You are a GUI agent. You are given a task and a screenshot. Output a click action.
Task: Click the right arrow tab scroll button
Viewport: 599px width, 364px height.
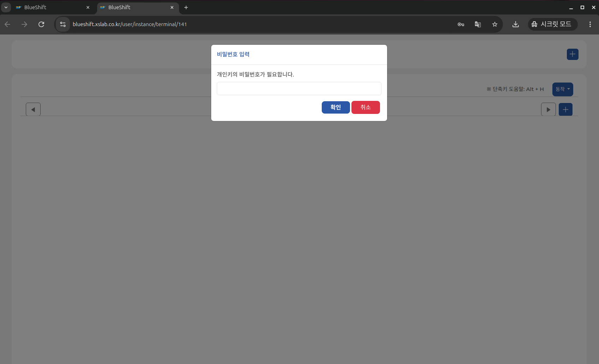tap(548, 110)
